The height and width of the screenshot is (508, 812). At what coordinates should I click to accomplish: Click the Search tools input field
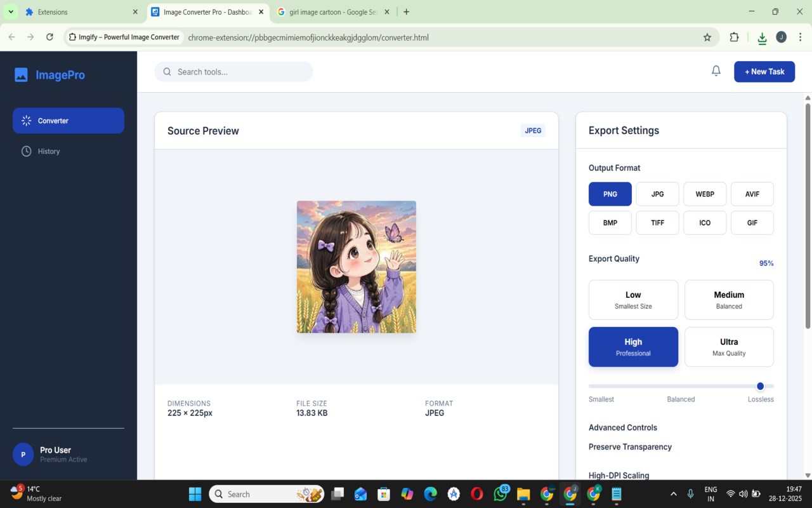pos(233,71)
